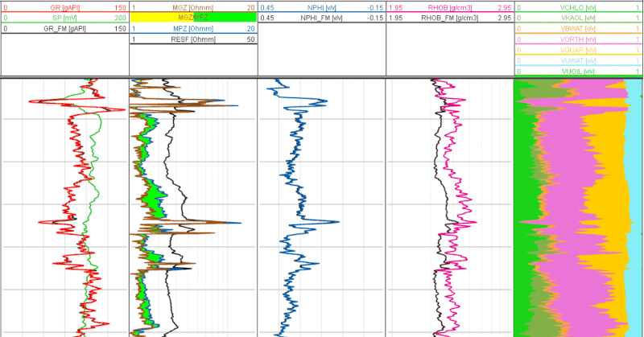The height and width of the screenshot is (337, 644).
Task: Select the pink RHOB [g/cm3] header
Action: [x=449, y=6]
